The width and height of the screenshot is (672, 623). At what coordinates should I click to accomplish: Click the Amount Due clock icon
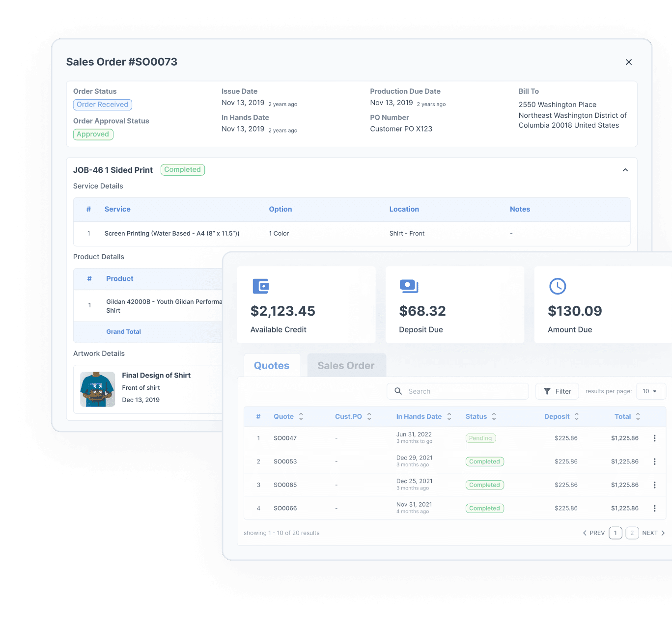(558, 286)
